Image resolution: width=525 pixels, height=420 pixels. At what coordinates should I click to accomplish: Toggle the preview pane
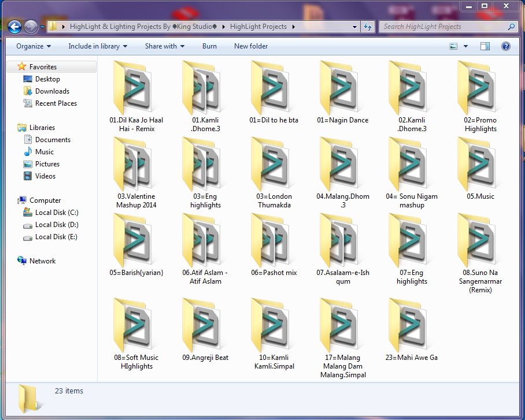pos(485,46)
